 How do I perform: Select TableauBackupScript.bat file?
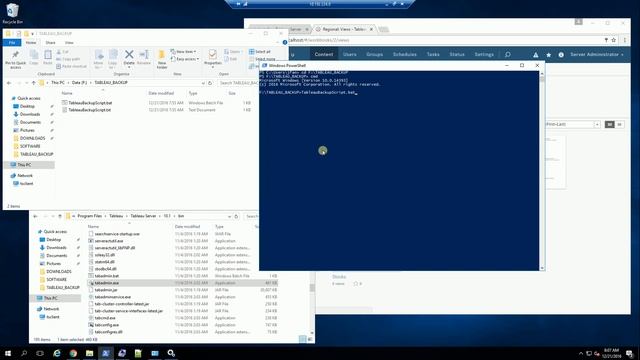coord(90,103)
